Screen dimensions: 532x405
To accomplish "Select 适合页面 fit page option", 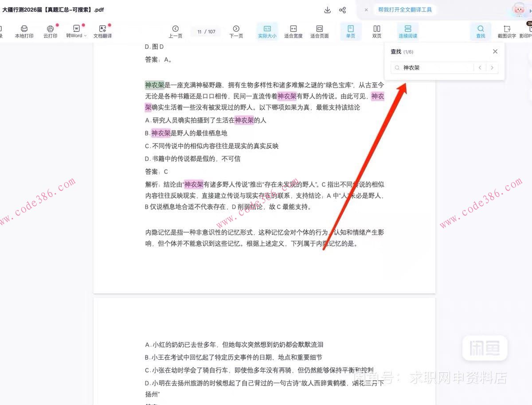I will pos(320,31).
